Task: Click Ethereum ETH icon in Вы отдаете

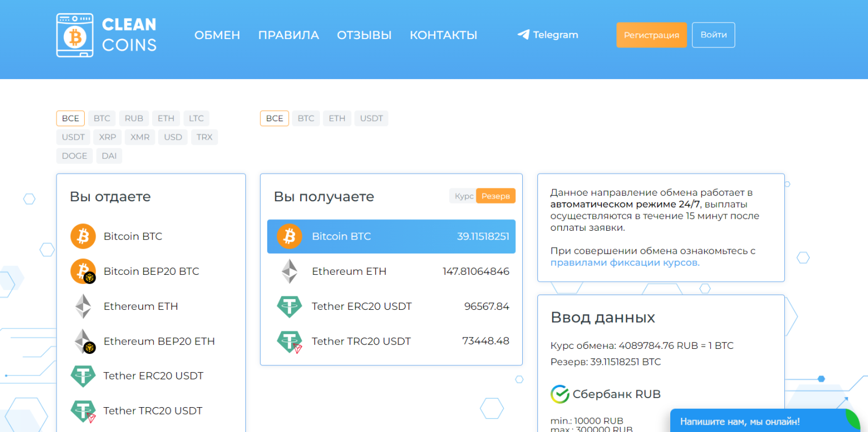Action: pos(83,306)
